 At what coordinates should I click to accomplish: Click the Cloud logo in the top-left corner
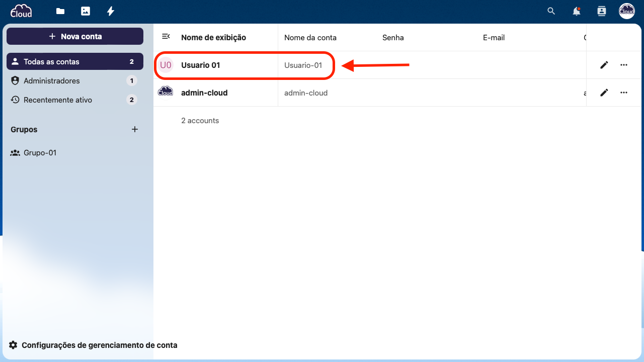pos(21,11)
